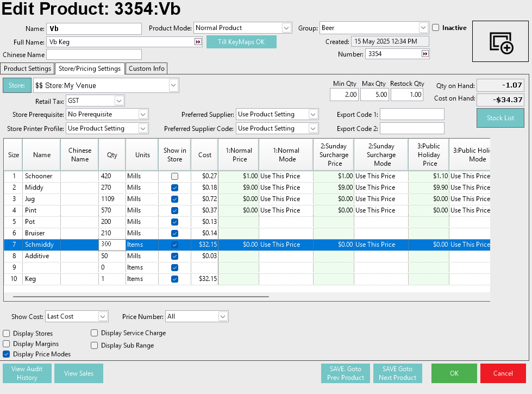Click the View Audit History button

point(27,373)
